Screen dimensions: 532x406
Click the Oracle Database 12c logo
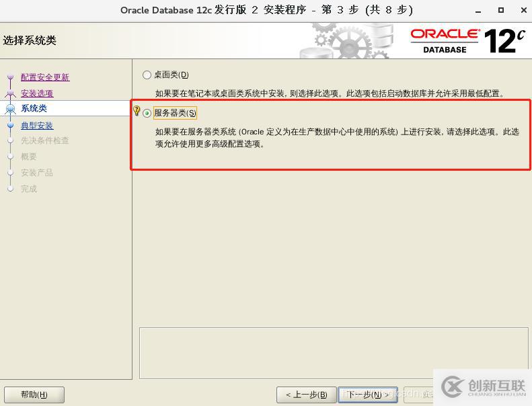point(467,40)
